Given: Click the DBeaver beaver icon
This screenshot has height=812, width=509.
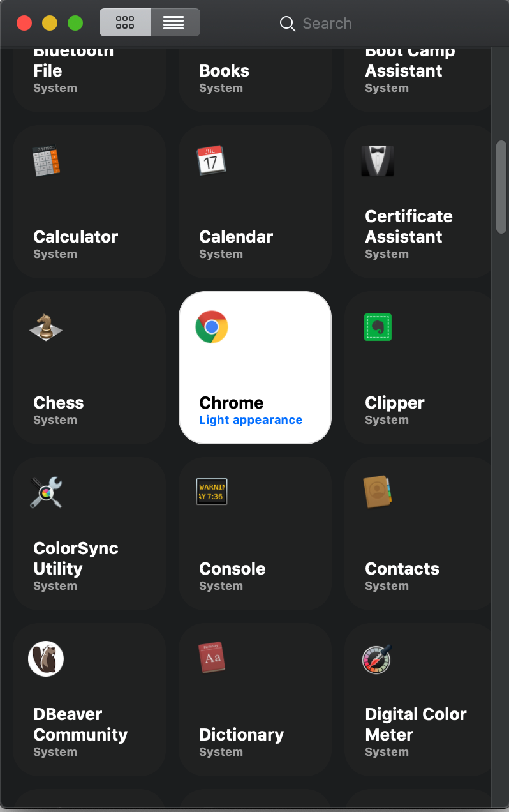Looking at the screenshot, I should [46, 659].
